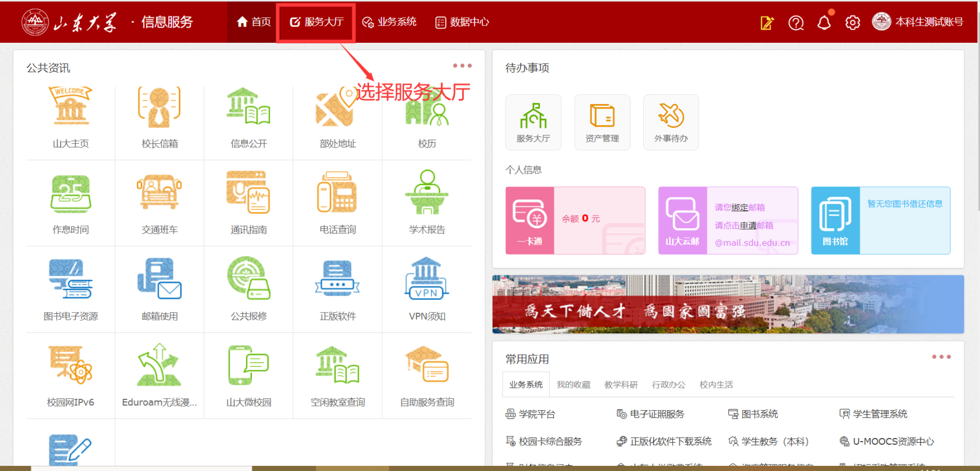Open the 学生管理系统 link
Screen dimensions: 980x471
point(873,414)
